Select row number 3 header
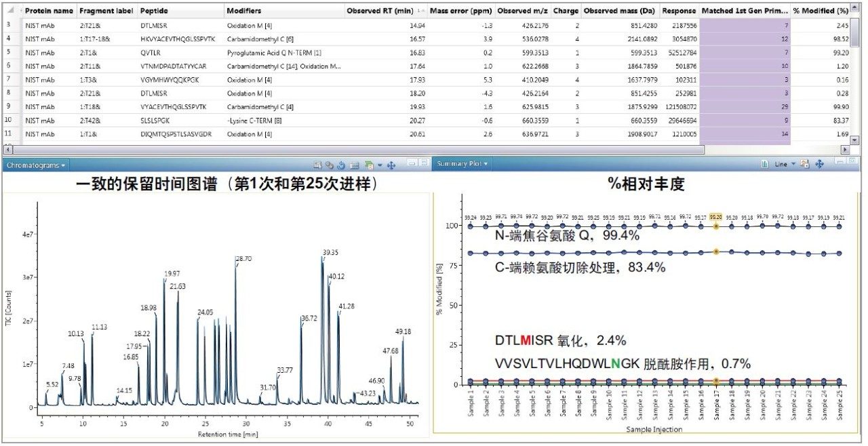868x446 pixels. click(12, 24)
